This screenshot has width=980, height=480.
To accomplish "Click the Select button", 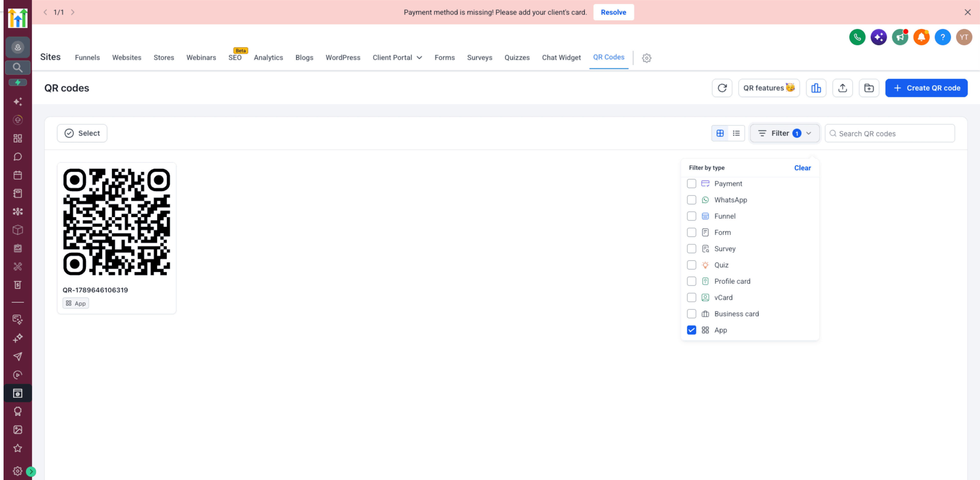I will (x=82, y=133).
